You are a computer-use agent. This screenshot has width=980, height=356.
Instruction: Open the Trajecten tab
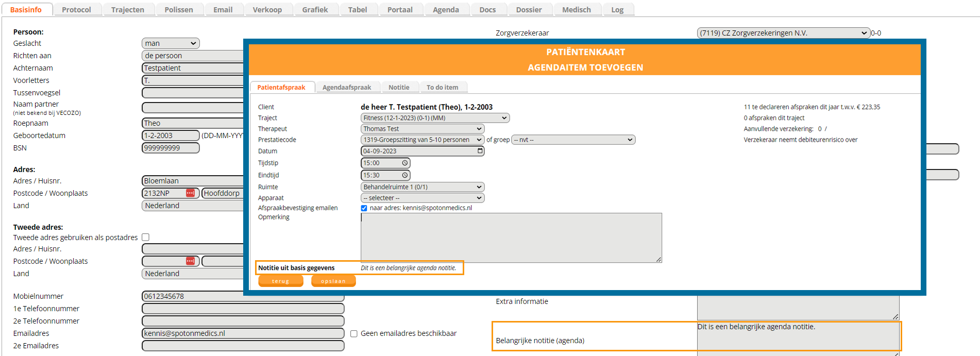tap(127, 10)
